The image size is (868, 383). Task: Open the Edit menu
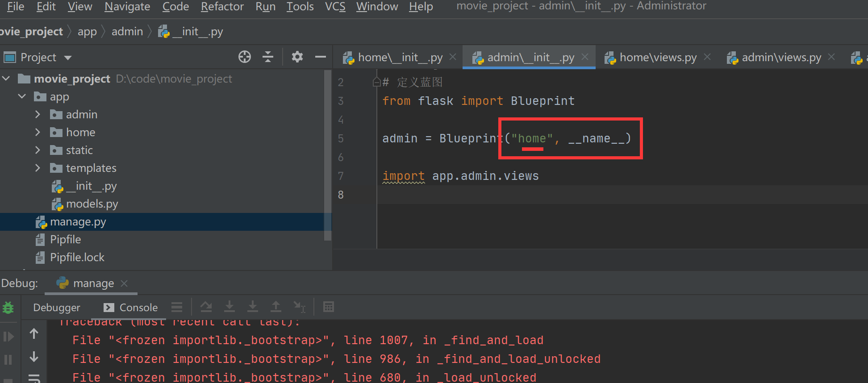pos(46,6)
